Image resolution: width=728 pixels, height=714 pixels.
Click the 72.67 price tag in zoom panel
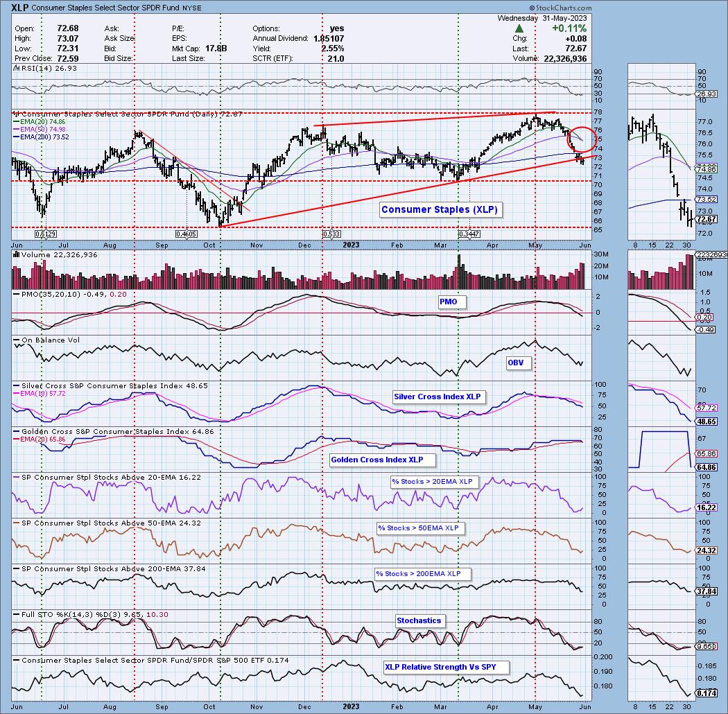(707, 220)
